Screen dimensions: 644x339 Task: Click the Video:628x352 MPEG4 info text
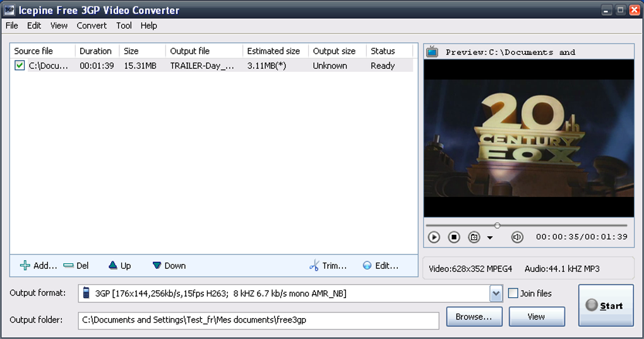pyautogui.click(x=470, y=269)
